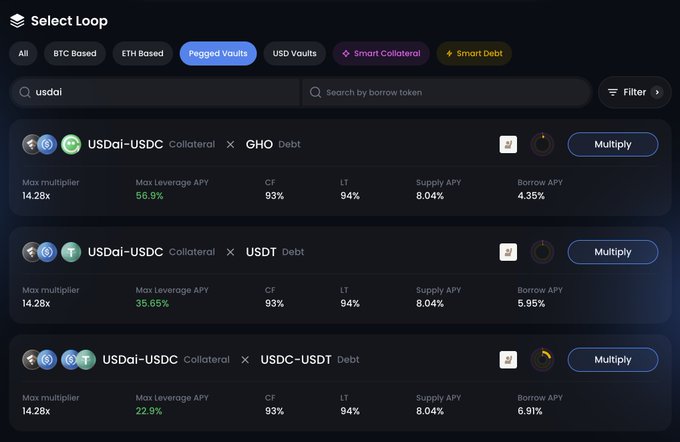Switch to BTC Based vaults

click(x=75, y=53)
